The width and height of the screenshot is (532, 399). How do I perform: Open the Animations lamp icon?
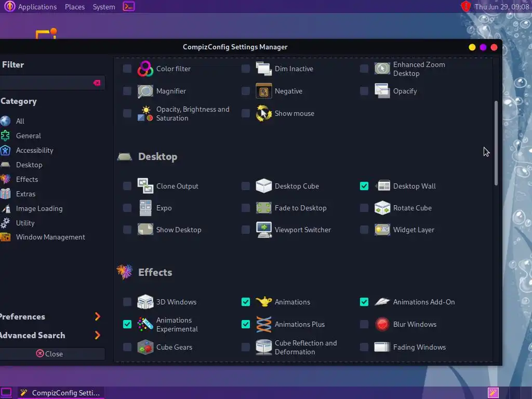263,302
